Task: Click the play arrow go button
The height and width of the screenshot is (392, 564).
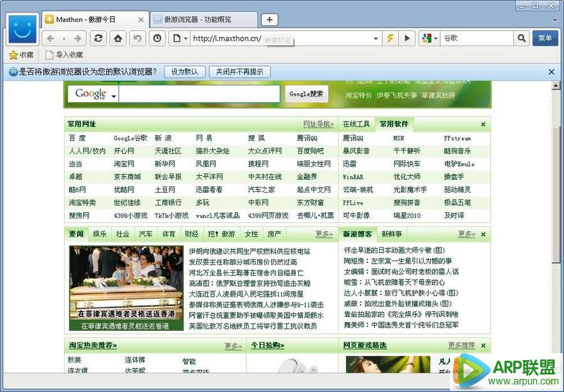Action: [407, 38]
